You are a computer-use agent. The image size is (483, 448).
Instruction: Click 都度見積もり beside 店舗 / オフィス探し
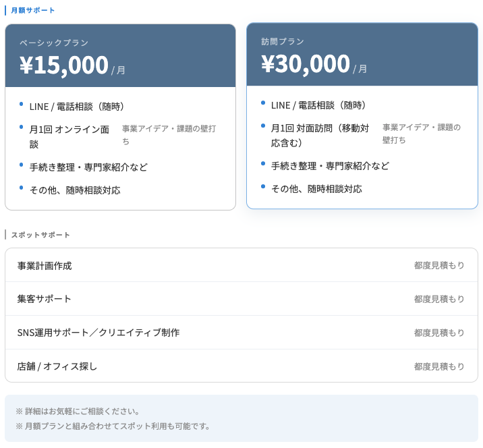pos(439,366)
